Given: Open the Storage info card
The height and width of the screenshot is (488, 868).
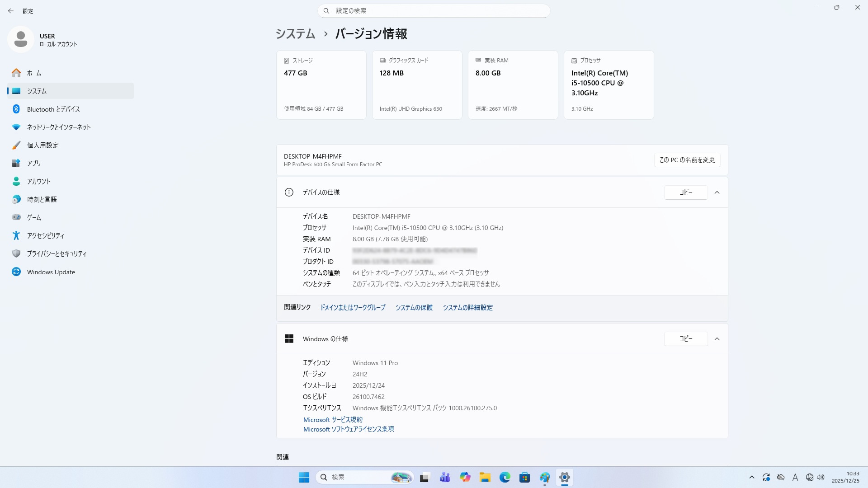Looking at the screenshot, I should click(321, 85).
